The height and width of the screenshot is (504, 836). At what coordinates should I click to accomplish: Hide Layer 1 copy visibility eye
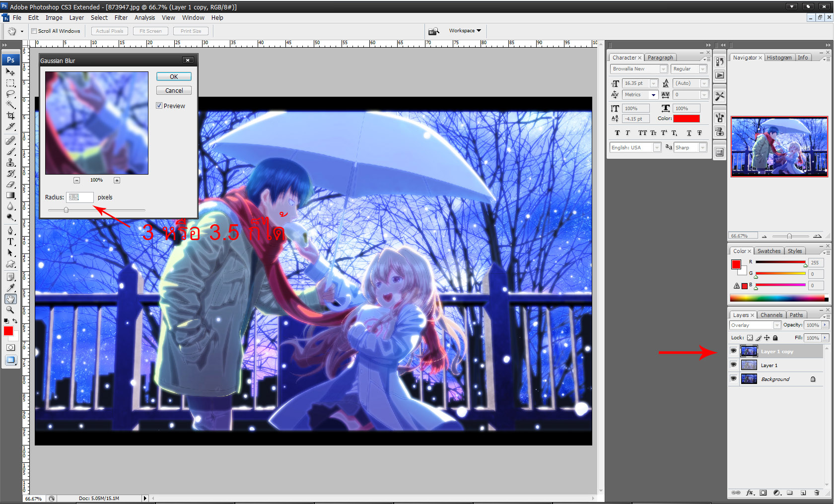(733, 351)
